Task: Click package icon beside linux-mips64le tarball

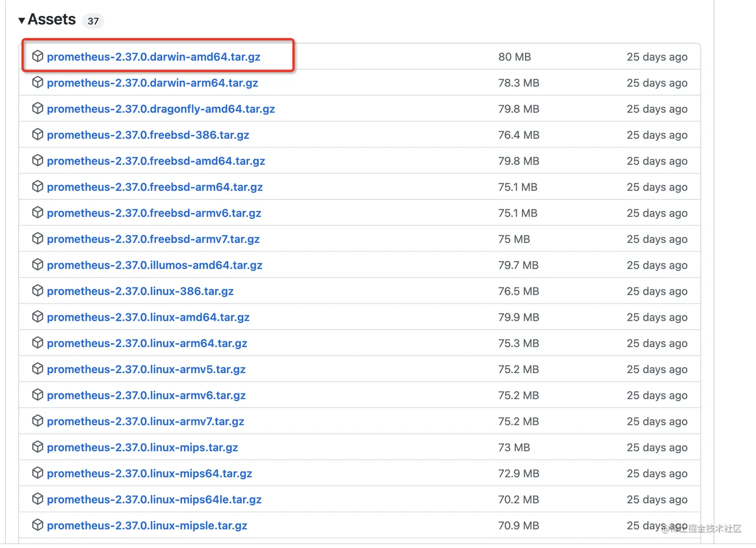Action: pyautogui.click(x=37, y=499)
